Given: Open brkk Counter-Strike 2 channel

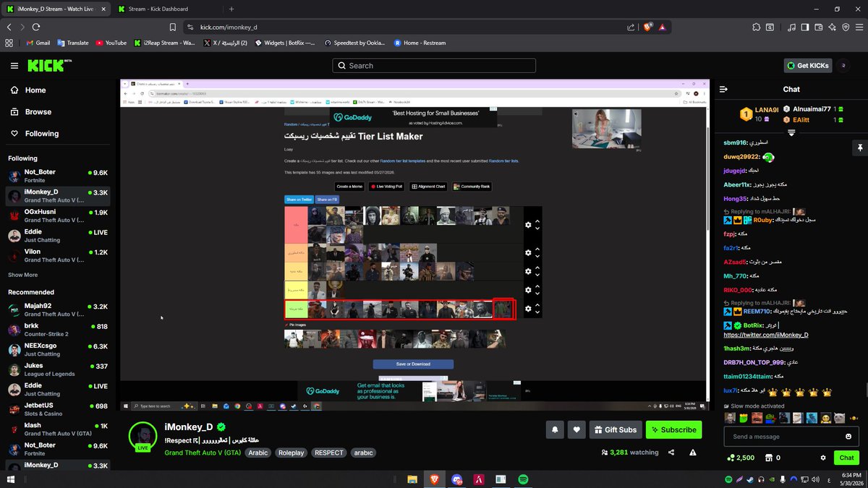Looking at the screenshot, I should [x=58, y=330].
